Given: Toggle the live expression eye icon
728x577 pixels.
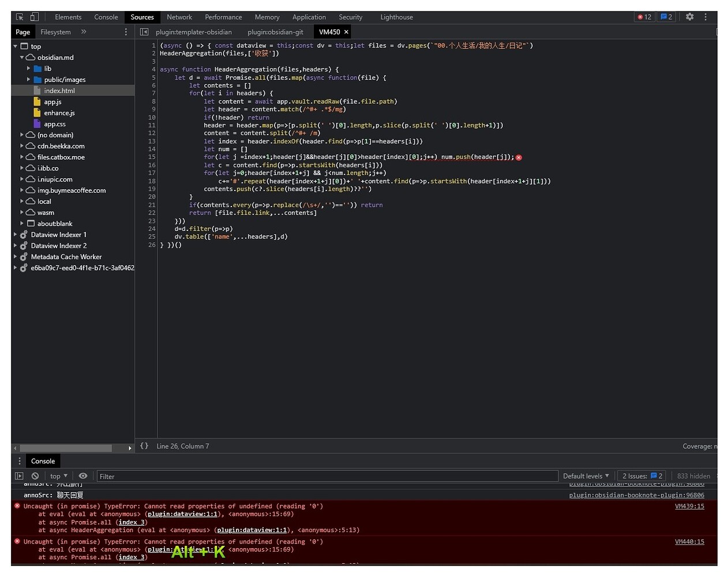Looking at the screenshot, I should tap(83, 476).
